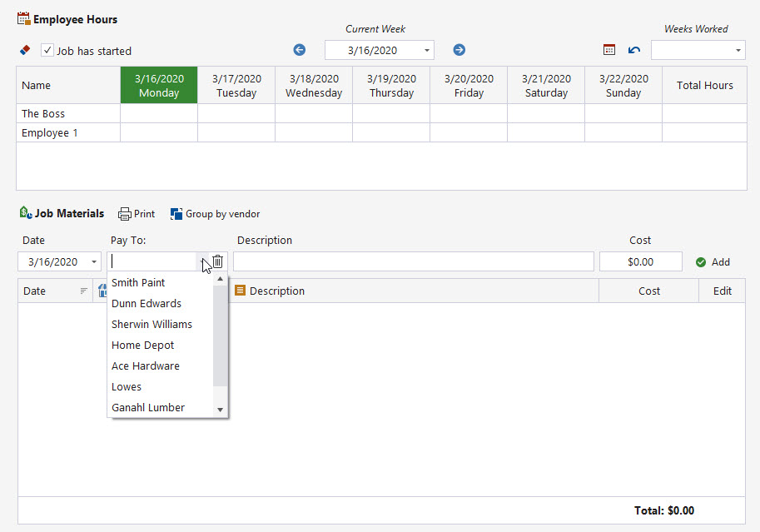
Task: Click the trash can icon next to Pay To
Action: tap(217, 261)
